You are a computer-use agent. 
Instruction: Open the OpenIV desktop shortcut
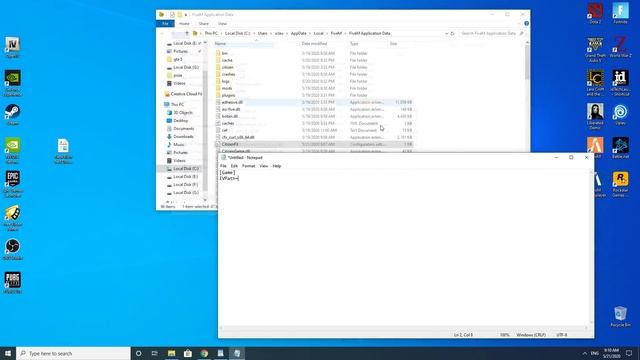(12, 47)
